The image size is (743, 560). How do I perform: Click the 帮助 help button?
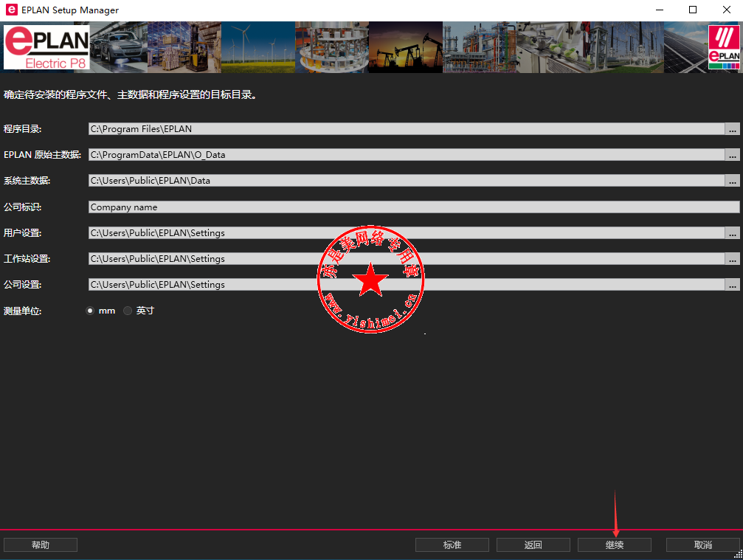(x=41, y=545)
